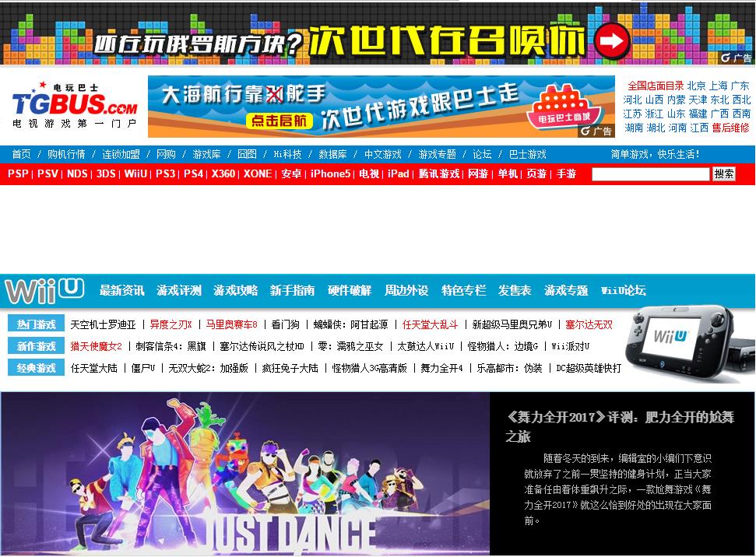The width and height of the screenshot is (756, 557).
Task: Open the Hi科技 menu item
Action: click(x=287, y=154)
